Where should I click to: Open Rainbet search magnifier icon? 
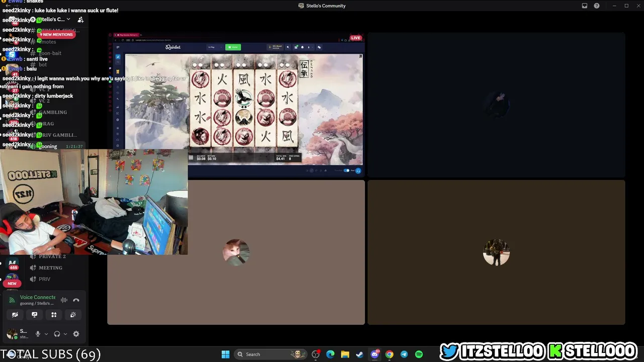(288, 47)
